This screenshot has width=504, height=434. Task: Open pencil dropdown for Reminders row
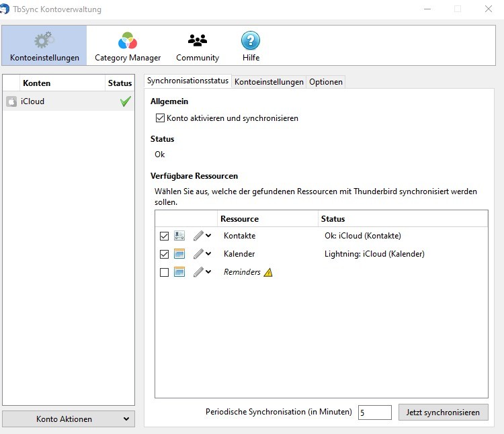click(x=202, y=272)
